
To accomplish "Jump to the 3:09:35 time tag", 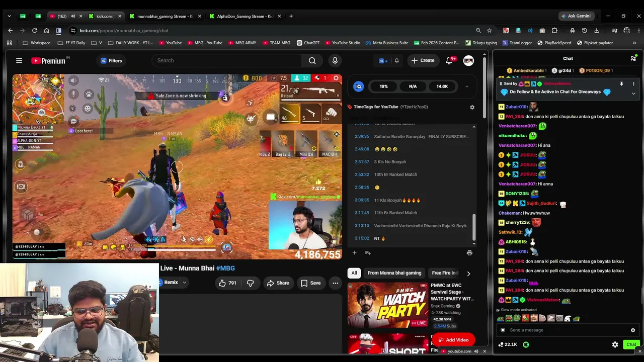I will click(362, 200).
